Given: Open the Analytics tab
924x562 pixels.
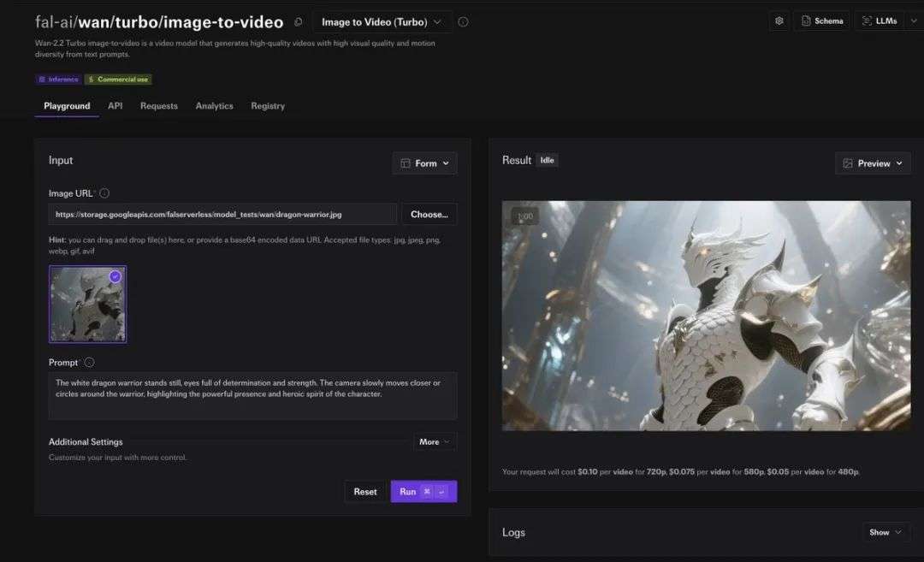Looking at the screenshot, I should [215, 106].
